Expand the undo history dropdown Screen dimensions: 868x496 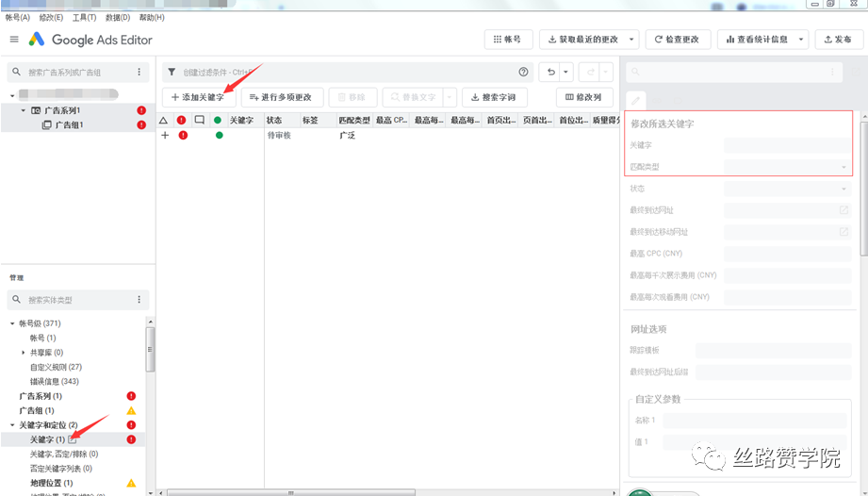click(x=565, y=72)
